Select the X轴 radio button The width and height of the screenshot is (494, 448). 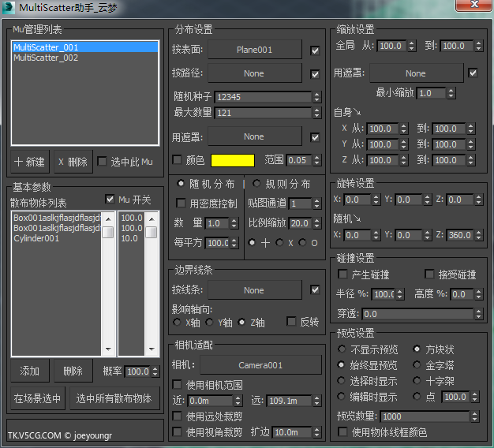(177, 322)
